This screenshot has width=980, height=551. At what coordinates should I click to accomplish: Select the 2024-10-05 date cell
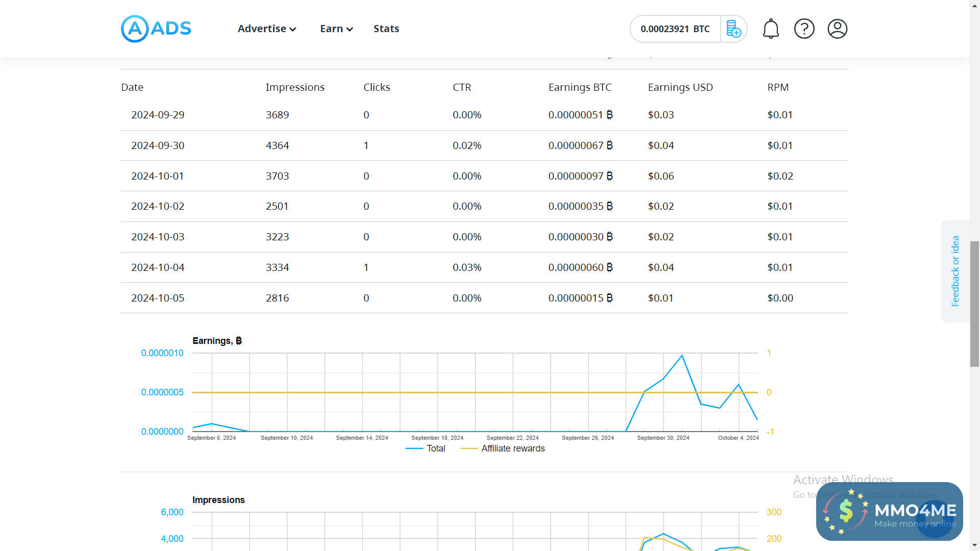pyautogui.click(x=158, y=298)
